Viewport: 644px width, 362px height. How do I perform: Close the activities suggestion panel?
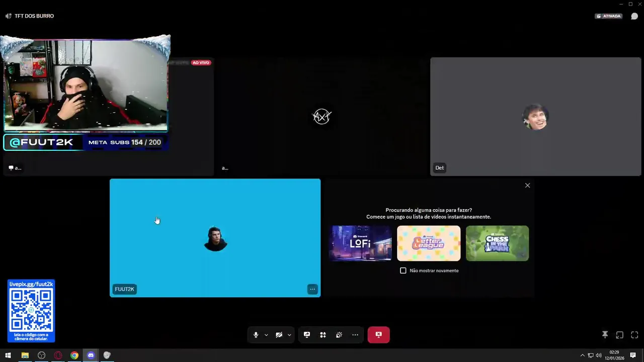pyautogui.click(x=527, y=186)
